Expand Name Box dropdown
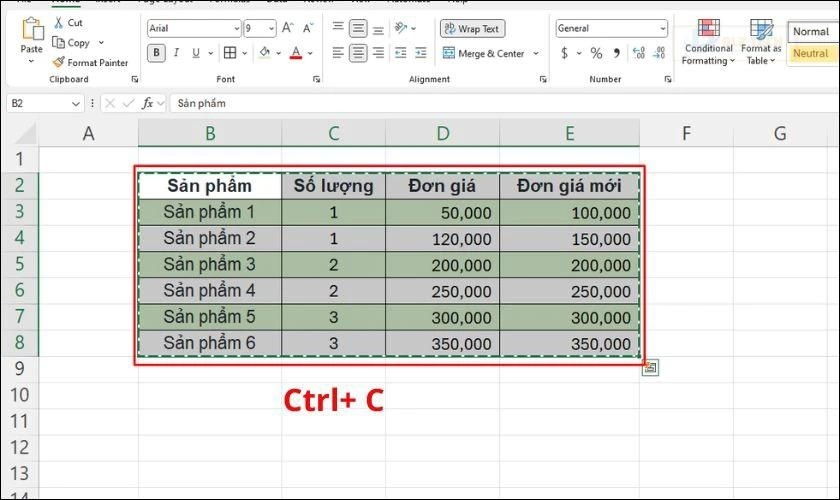 (76, 103)
